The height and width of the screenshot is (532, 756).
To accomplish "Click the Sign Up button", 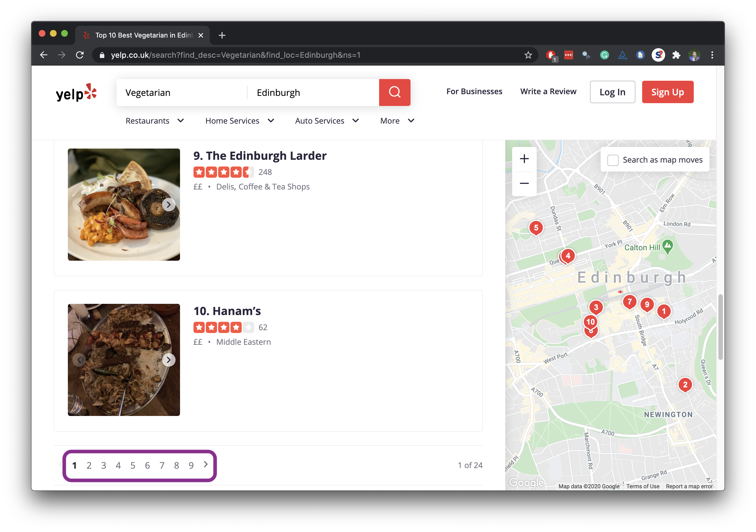I will (x=667, y=92).
